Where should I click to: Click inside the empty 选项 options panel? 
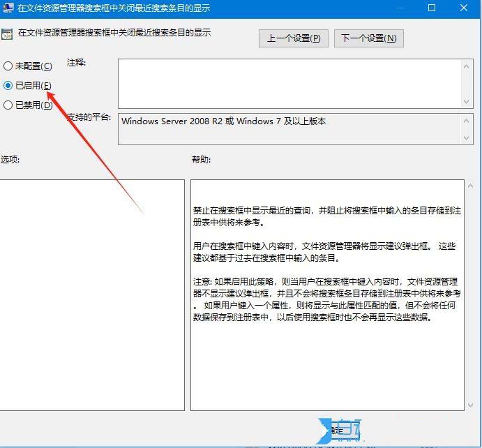(x=91, y=293)
